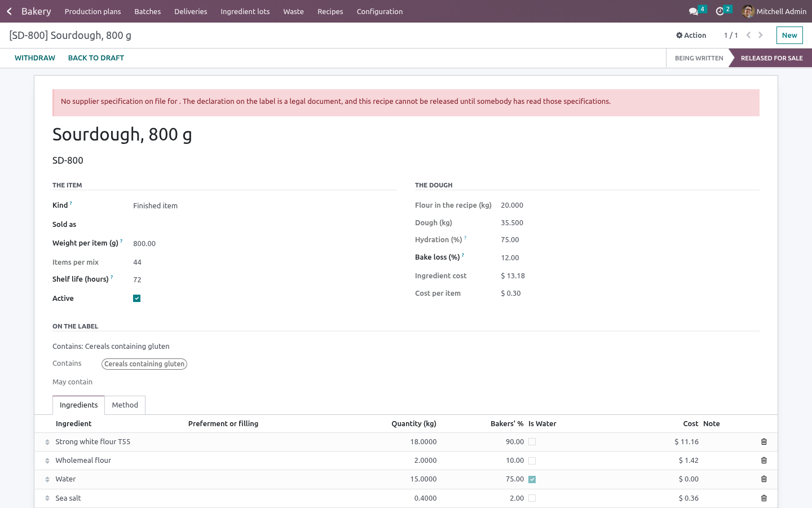This screenshot has height=508, width=812.
Task: Go back using the arrow beside Bakery
Action: point(9,11)
